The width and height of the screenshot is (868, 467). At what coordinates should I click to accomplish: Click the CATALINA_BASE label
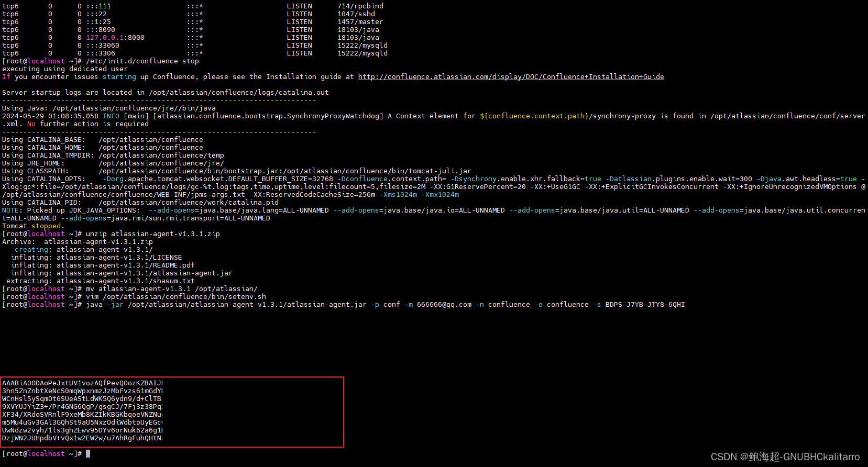click(x=54, y=140)
